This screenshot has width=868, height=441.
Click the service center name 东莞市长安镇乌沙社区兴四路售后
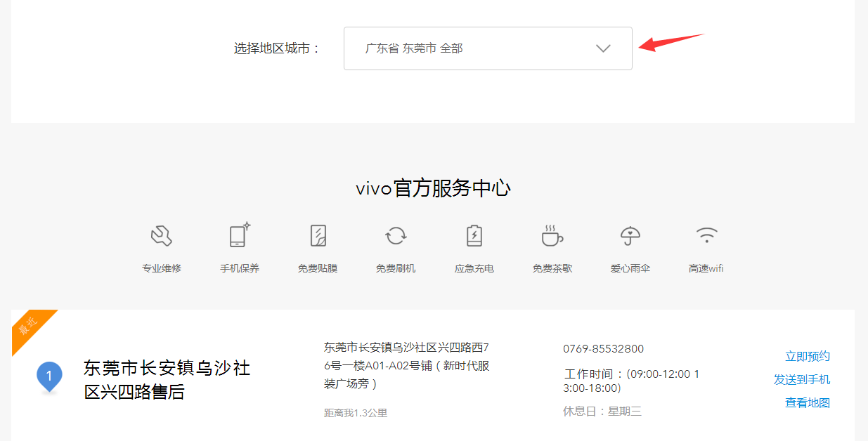(167, 380)
